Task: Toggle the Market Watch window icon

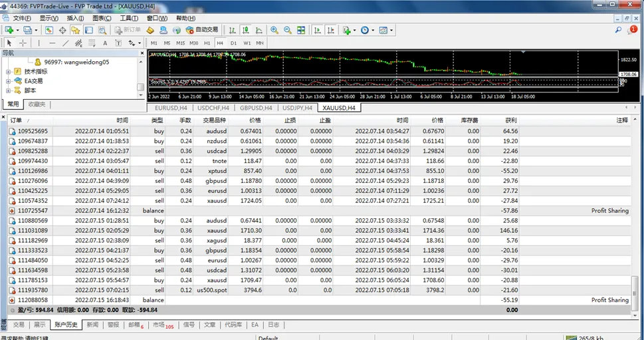Action: [49, 30]
